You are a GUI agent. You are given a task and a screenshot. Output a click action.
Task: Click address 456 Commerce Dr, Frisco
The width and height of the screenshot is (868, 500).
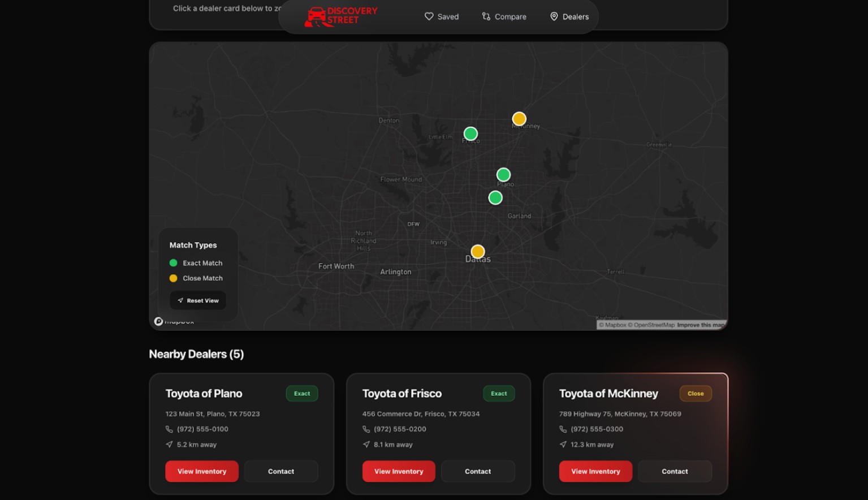click(421, 414)
